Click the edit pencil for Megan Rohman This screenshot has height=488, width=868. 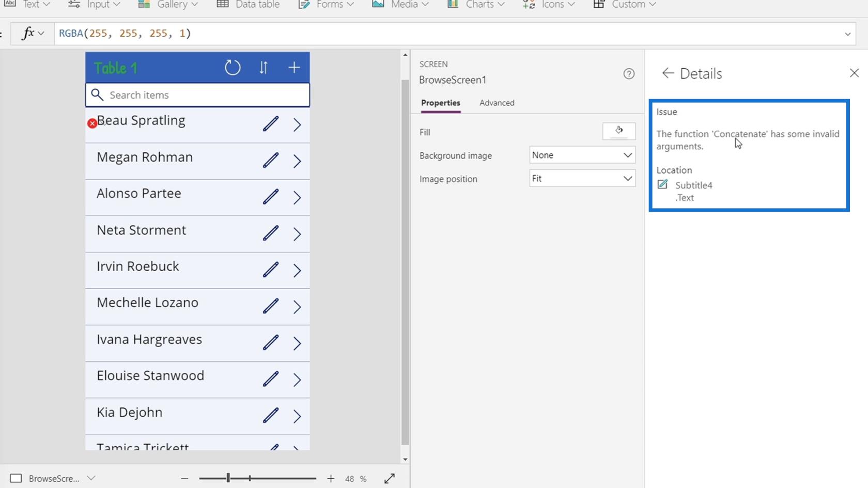coord(271,161)
